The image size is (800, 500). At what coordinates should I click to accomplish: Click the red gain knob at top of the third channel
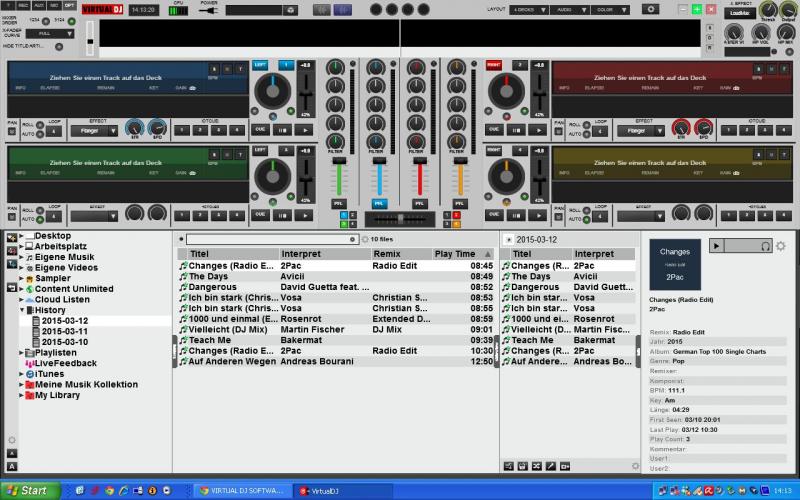pos(416,67)
